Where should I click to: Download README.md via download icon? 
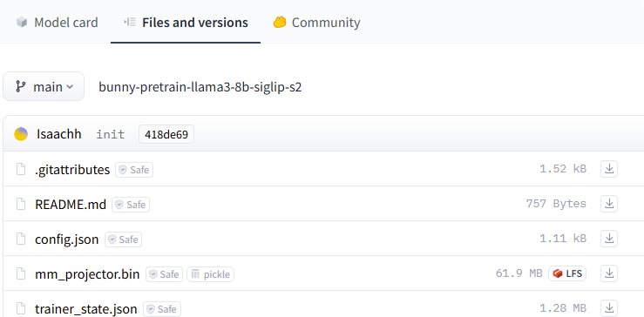[x=609, y=204]
